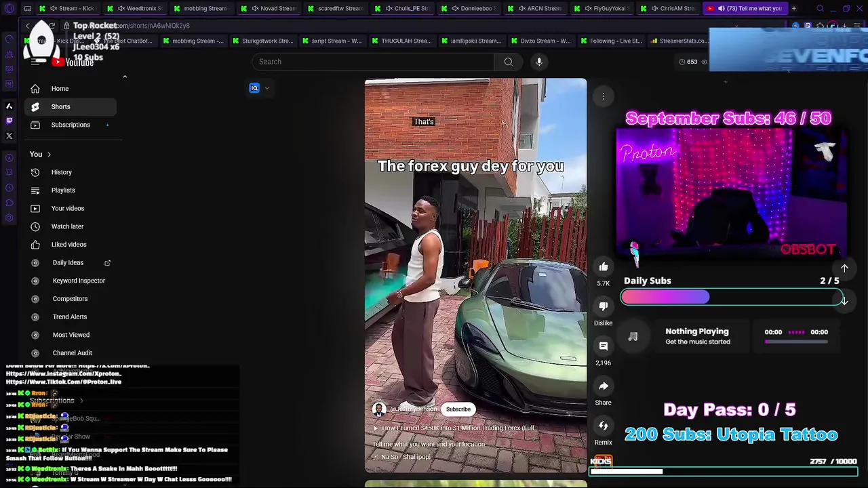Share the Short

(x=604, y=386)
